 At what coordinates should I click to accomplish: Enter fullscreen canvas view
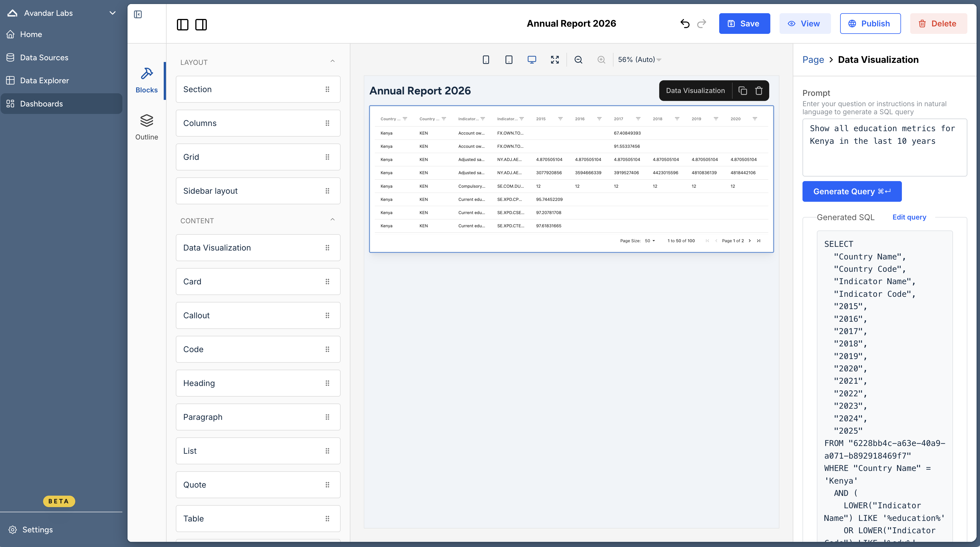coord(555,60)
